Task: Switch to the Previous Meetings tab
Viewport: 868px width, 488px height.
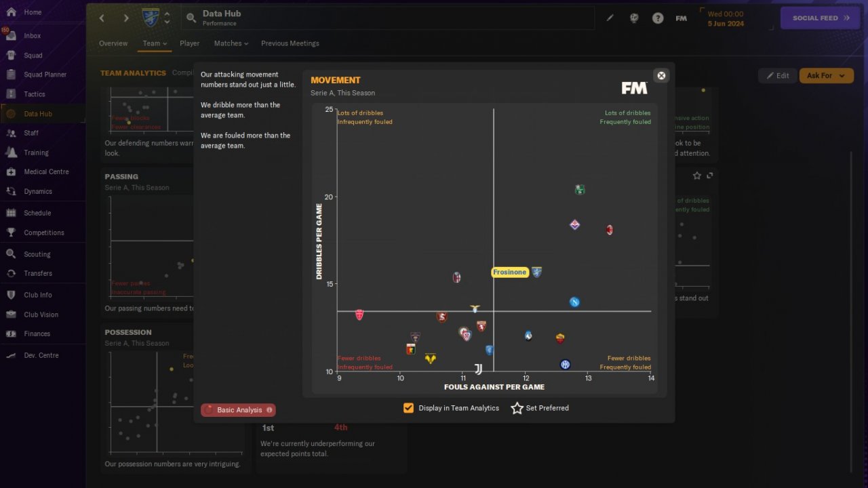Action: (x=290, y=43)
